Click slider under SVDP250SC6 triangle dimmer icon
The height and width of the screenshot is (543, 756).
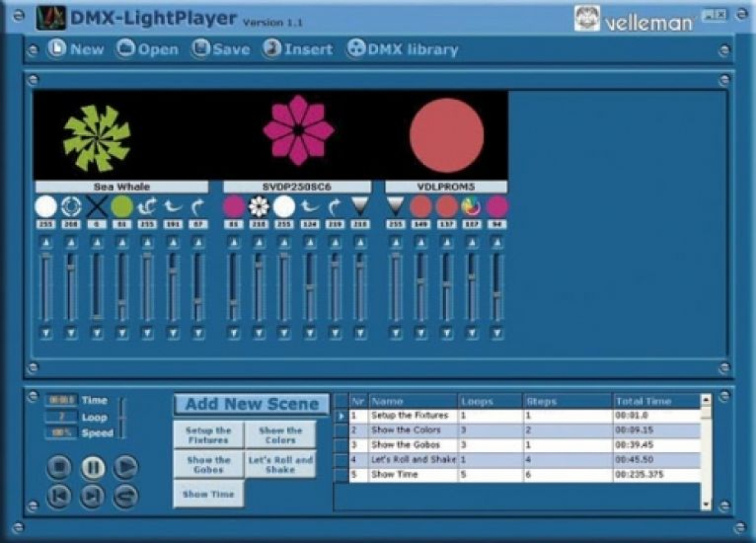(x=359, y=287)
